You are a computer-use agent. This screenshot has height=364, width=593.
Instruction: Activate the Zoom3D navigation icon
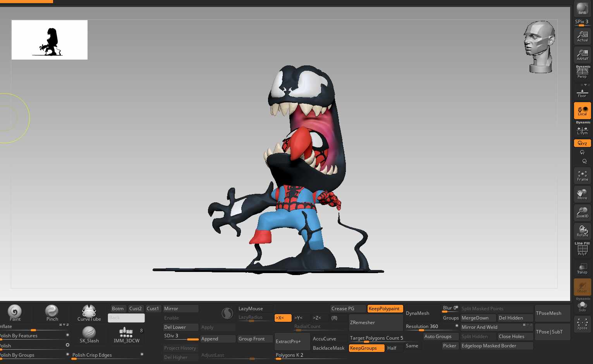click(x=582, y=212)
